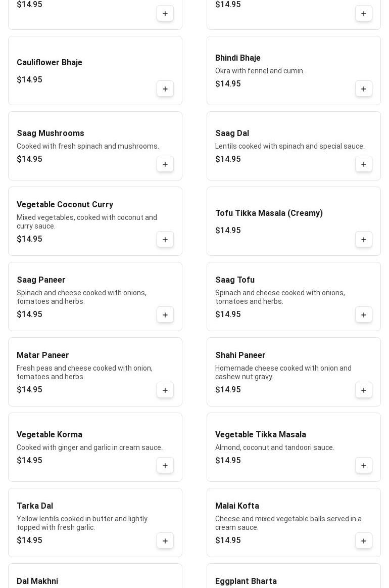Open Saag Mushrooms dish name
The width and height of the screenshot is (389, 588).
(x=51, y=133)
